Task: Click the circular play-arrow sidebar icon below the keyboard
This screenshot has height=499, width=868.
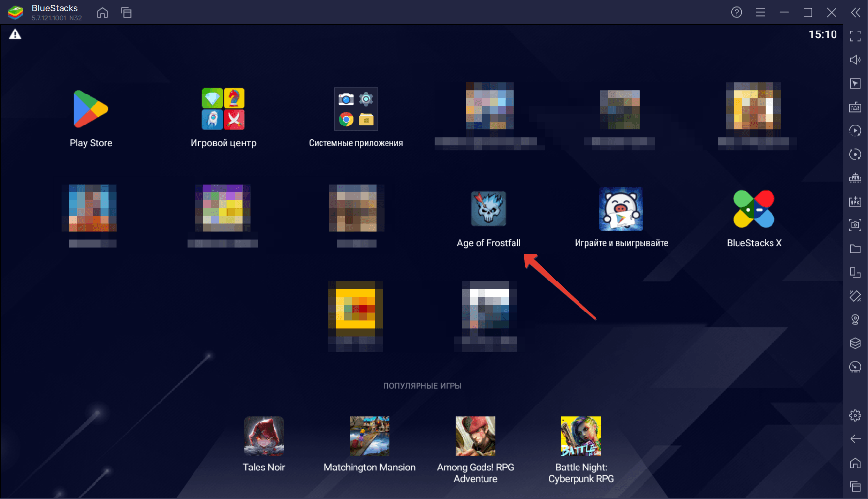Action: pyautogui.click(x=855, y=131)
